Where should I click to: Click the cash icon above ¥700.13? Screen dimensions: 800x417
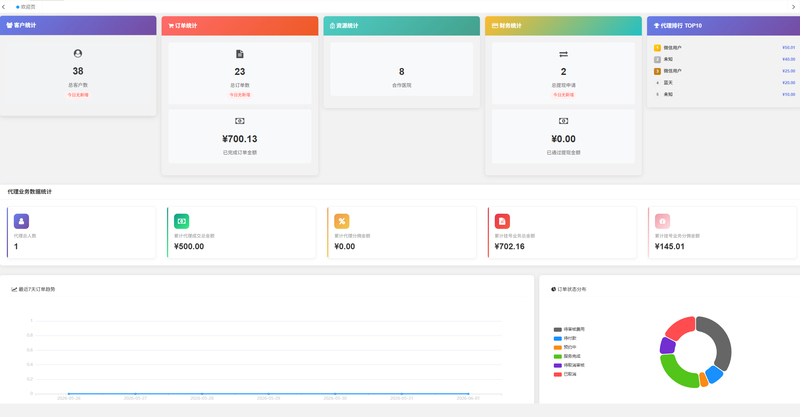point(240,121)
